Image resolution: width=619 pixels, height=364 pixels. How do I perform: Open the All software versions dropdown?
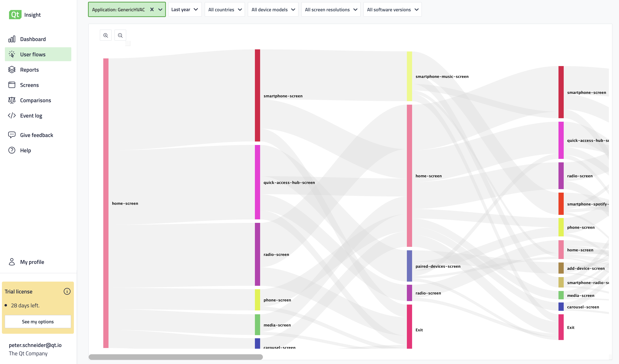point(392,10)
